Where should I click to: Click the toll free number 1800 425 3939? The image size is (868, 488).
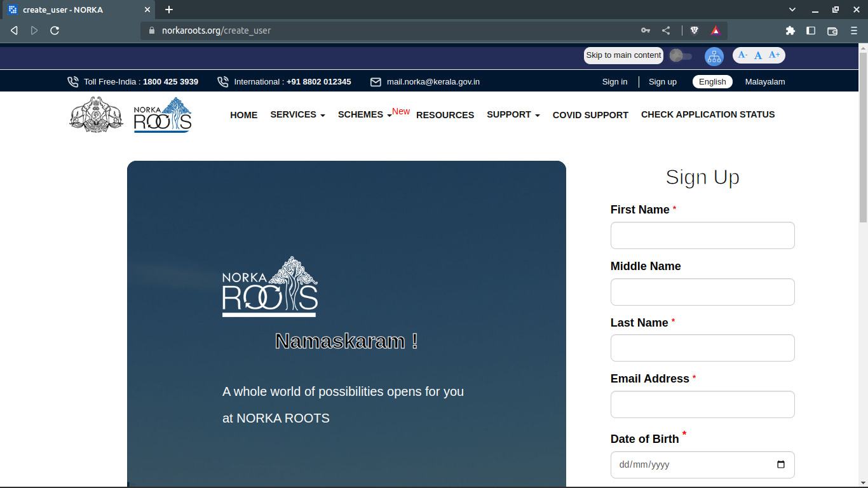[x=170, y=82]
